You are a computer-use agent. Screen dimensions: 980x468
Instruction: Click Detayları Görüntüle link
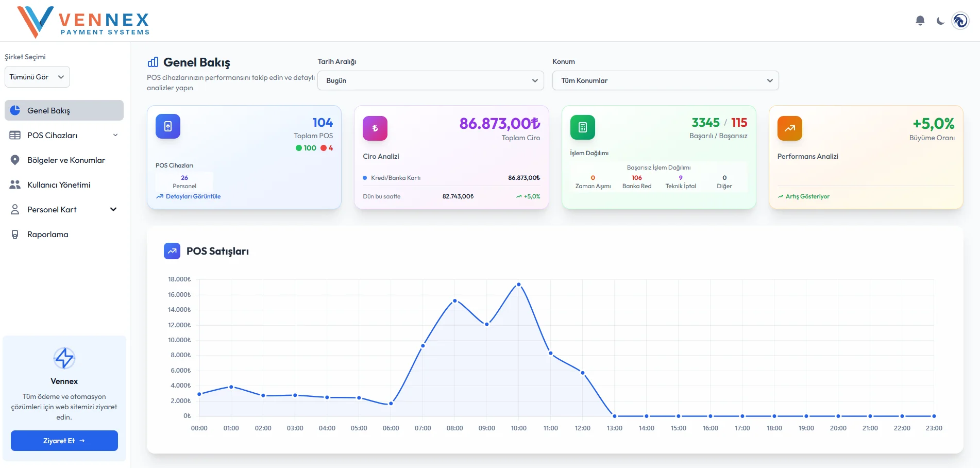[x=193, y=196]
